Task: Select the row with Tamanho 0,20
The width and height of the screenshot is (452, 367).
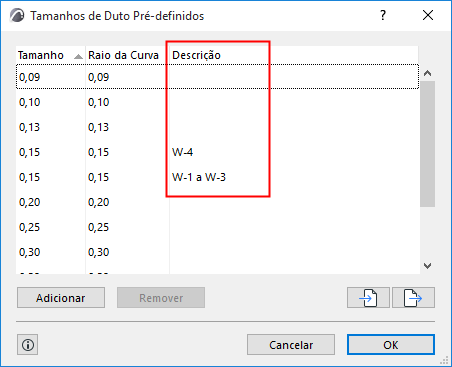Action: 217,202
